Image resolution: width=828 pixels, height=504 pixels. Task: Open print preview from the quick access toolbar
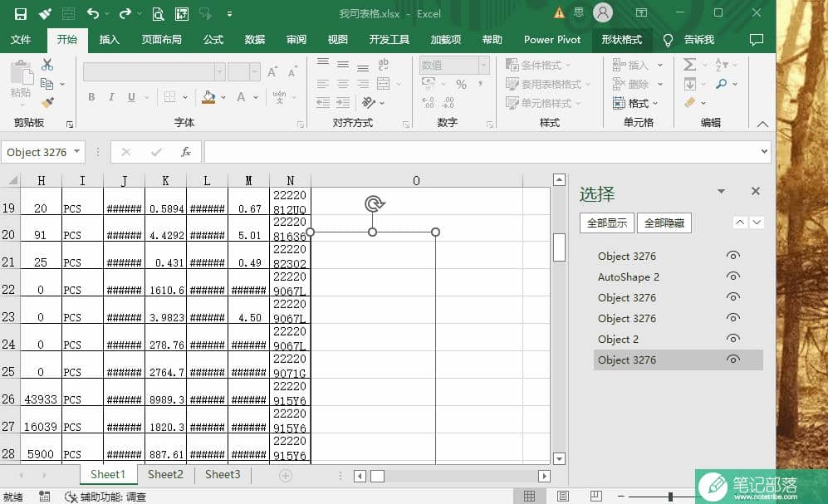(x=158, y=14)
